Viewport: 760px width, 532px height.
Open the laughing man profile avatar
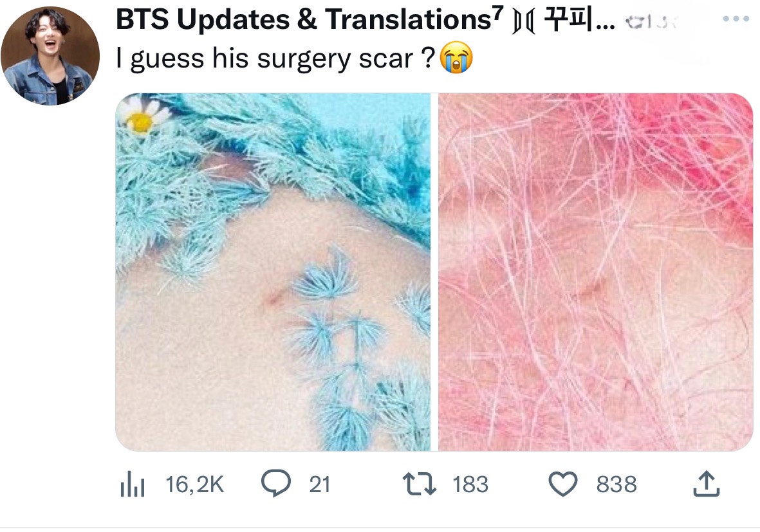pyautogui.click(x=50, y=56)
